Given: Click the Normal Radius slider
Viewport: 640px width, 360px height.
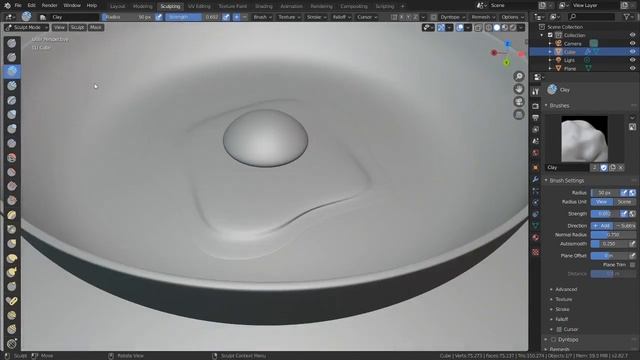Looking at the screenshot, I should pyautogui.click(x=613, y=235).
